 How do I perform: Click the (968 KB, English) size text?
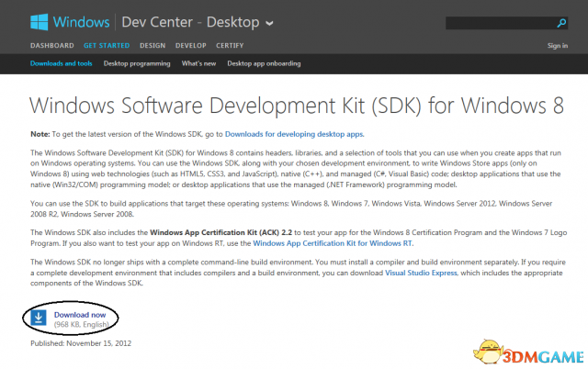[x=82, y=324]
